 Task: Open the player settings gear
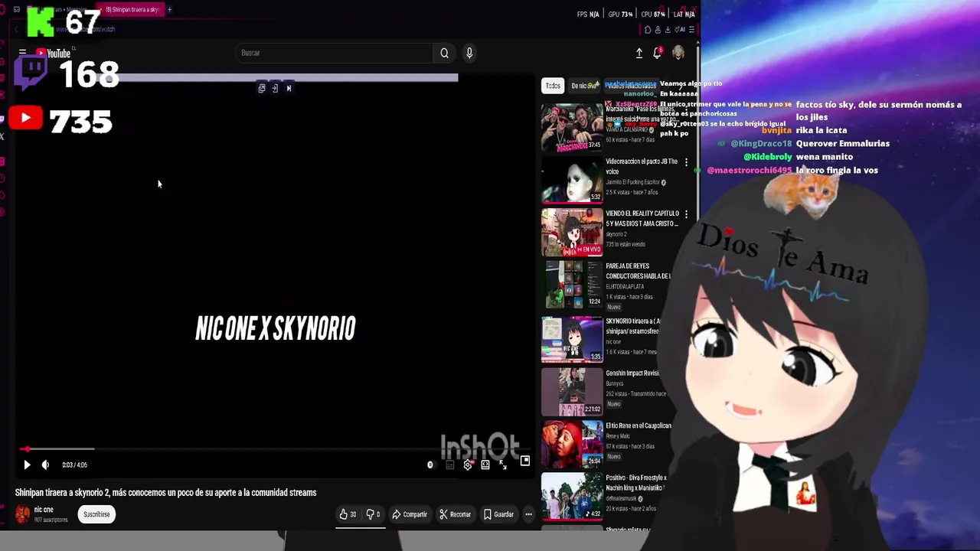point(467,465)
